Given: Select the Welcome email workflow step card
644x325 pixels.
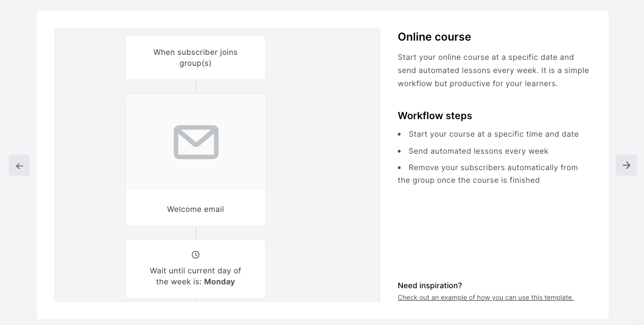Looking at the screenshot, I should coord(196,209).
